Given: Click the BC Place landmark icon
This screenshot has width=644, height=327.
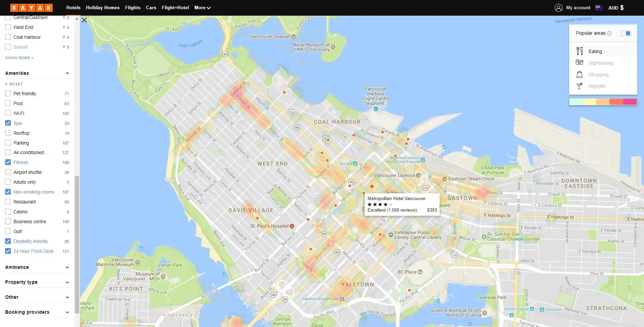Looking at the screenshot, I should 420,272.
